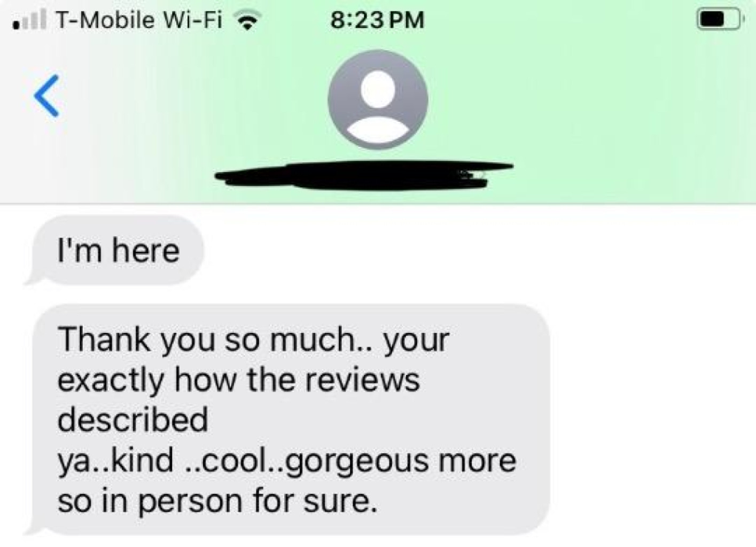Click the "so in person for sure." line
Viewport: 756px width, 547px height.
coord(217,502)
